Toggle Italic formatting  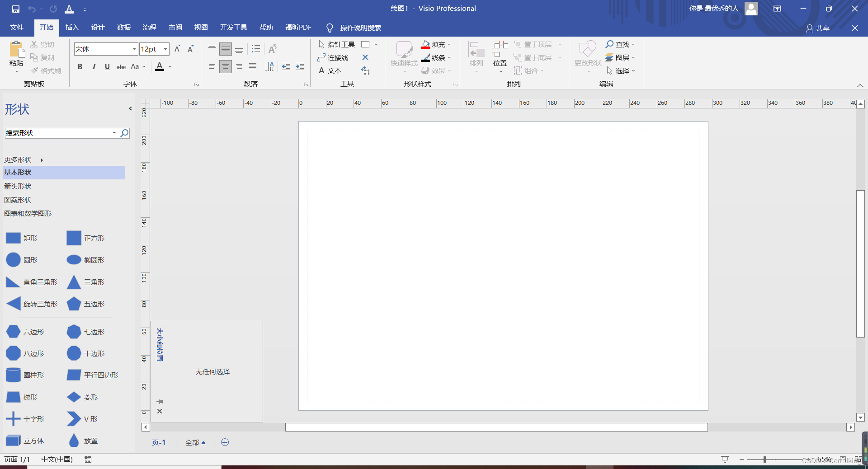[94, 67]
